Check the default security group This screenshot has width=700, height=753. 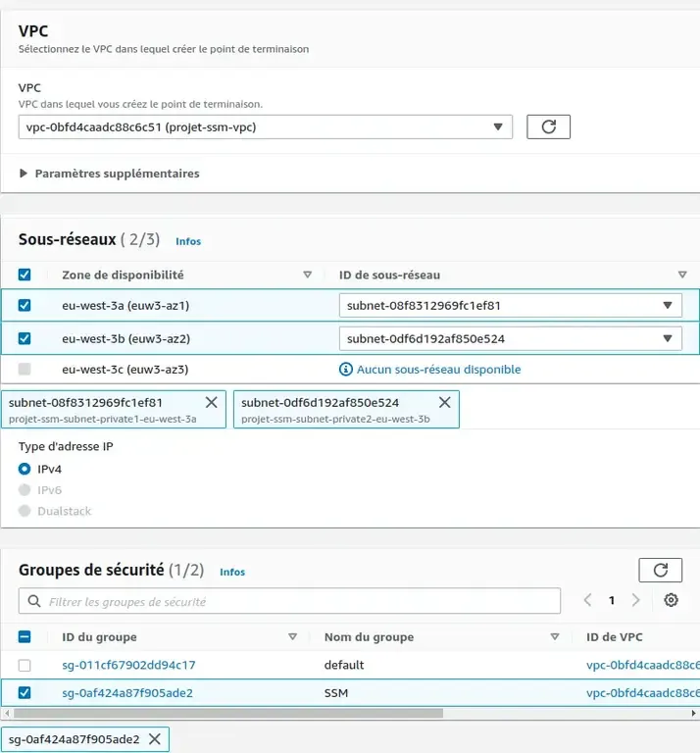click(25, 665)
